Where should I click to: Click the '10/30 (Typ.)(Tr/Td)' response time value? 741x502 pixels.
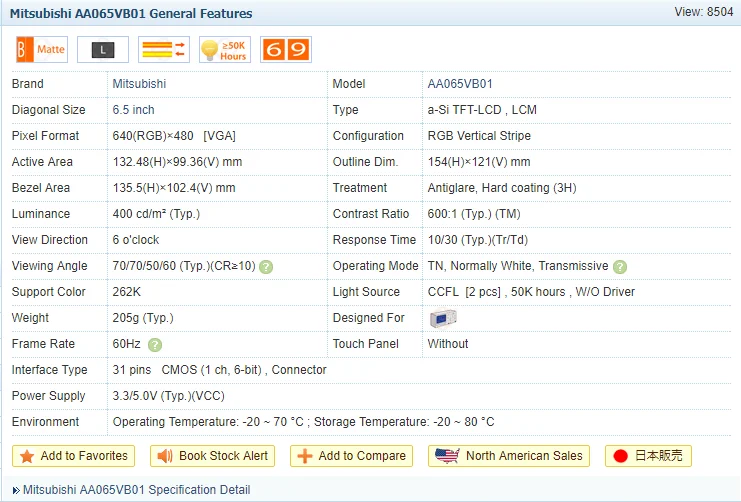coord(478,240)
